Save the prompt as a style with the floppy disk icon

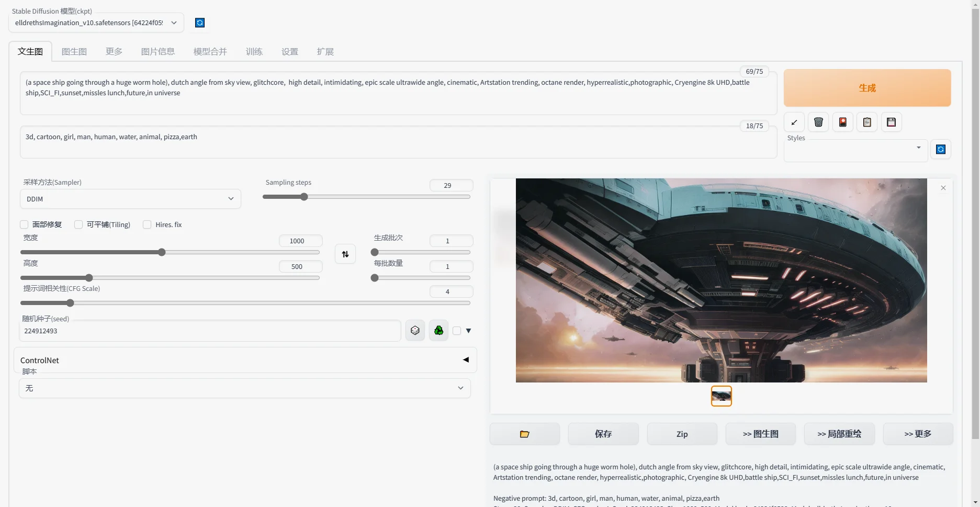click(892, 122)
